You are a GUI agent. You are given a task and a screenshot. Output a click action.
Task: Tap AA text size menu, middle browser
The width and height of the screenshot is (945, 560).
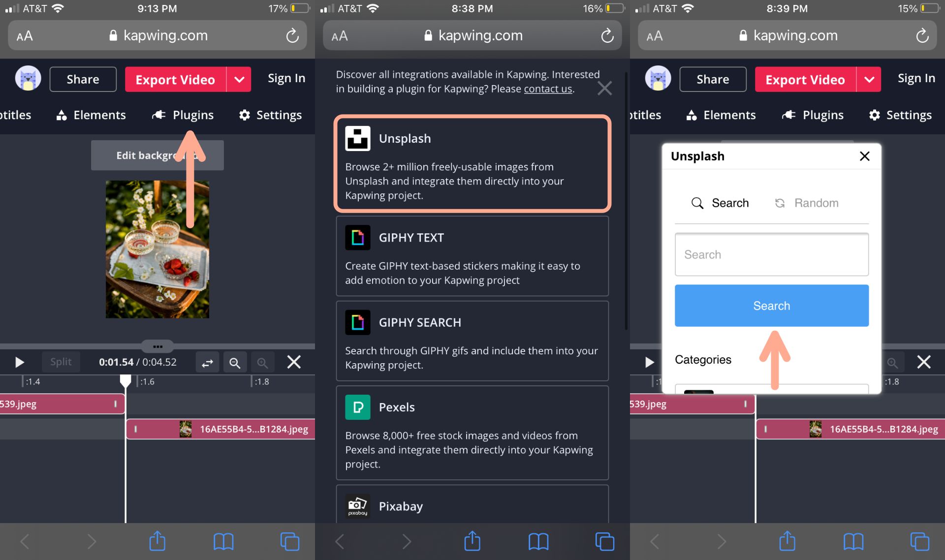(340, 36)
